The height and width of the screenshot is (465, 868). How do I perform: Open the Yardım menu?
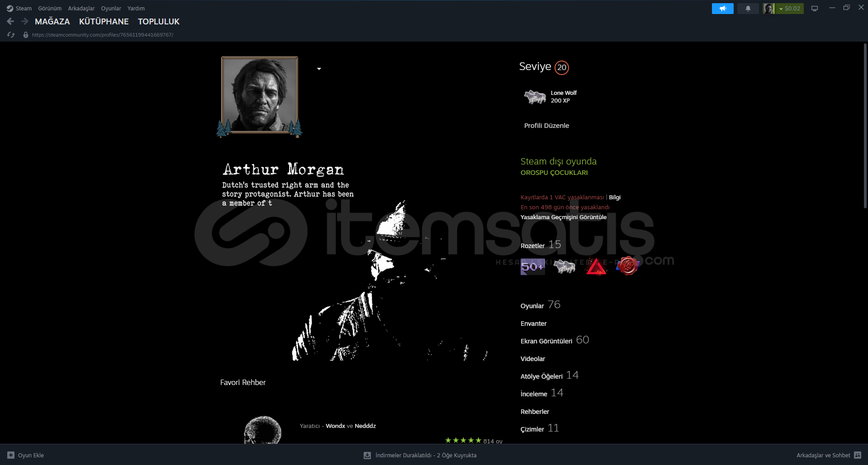point(136,9)
